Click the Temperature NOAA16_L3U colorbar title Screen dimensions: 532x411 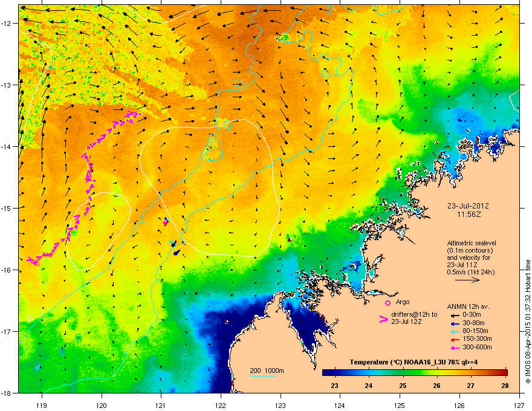(x=414, y=362)
